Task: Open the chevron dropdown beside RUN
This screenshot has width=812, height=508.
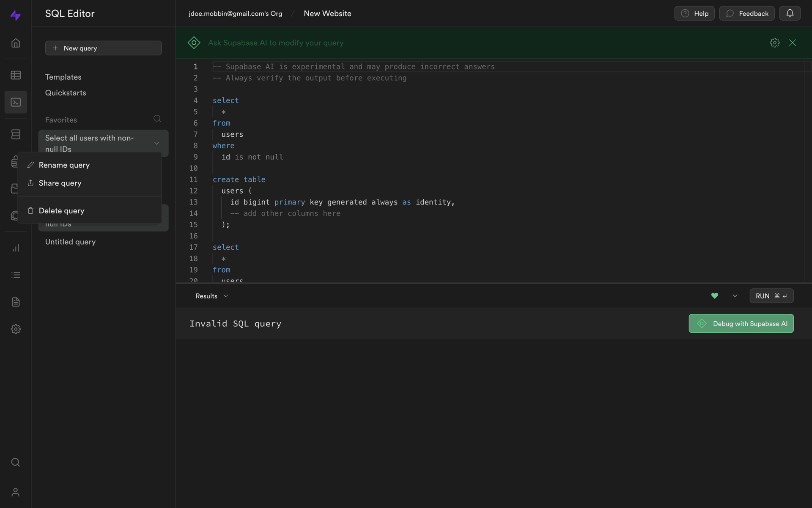Action: pos(735,296)
